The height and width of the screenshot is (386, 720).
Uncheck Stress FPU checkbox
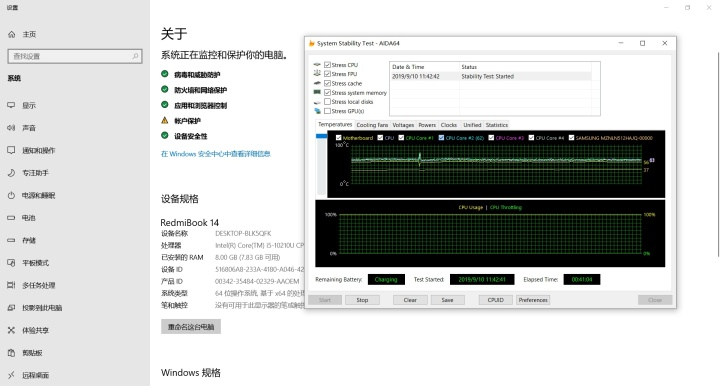point(327,74)
